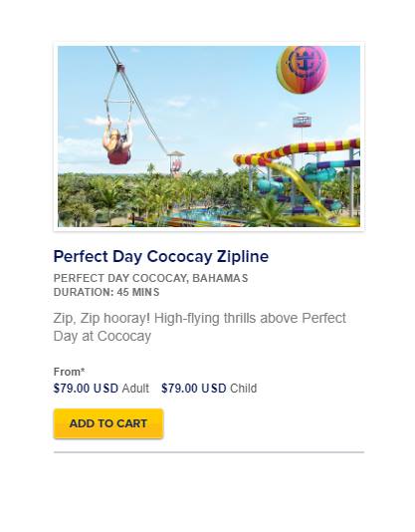415x532 pixels.
Task: Click the zipline rider in the foreground
Action: tap(117, 145)
